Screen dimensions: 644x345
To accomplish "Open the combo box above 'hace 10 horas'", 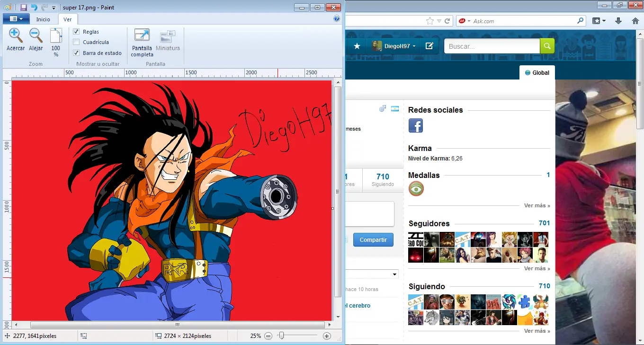I will [x=372, y=274].
